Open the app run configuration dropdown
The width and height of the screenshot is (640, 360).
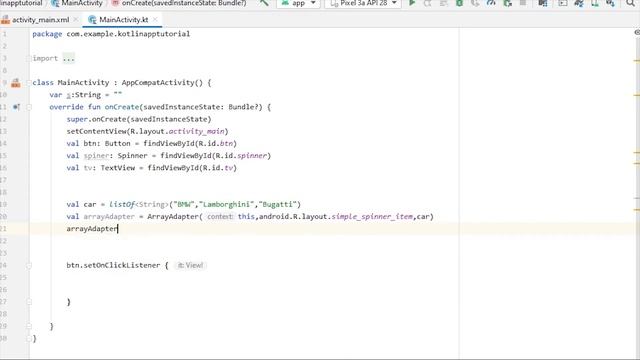[298, 3]
